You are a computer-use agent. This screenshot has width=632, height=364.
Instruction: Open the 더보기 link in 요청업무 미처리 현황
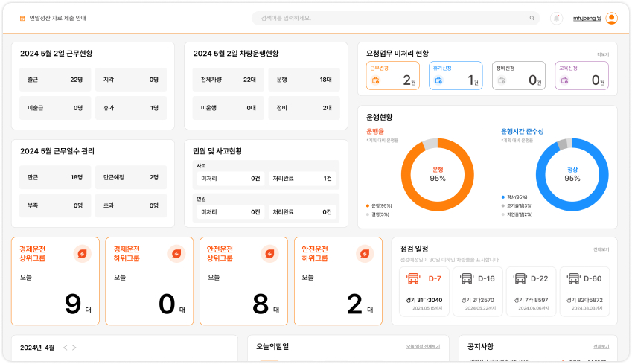click(x=602, y=54)
